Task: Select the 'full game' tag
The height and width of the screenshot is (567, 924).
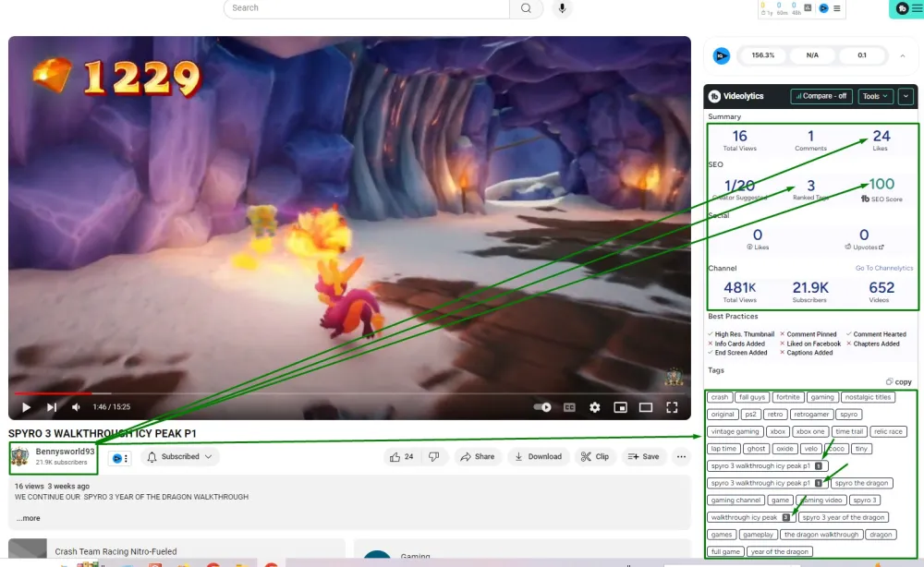Action: pos(725,551)
